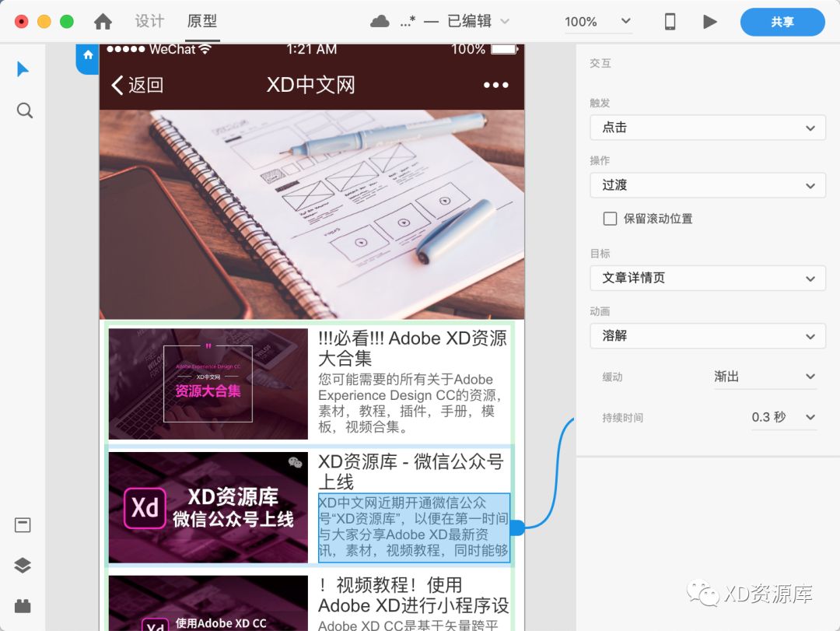Open mobile device preview
The width and height of the screenshot is (840, 631).
[670, 22]
